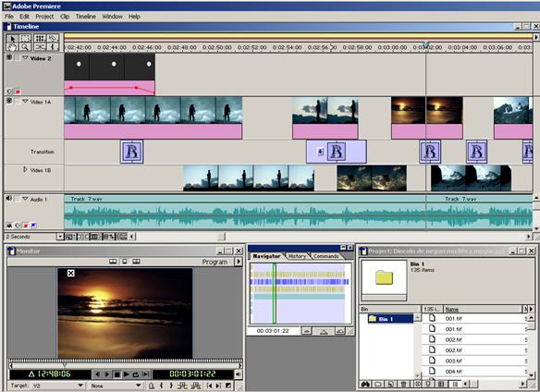Open the Program flyout menu arrow
This screenshot has height=392, width=540.
pyautogui.click(x=239, y=262)
